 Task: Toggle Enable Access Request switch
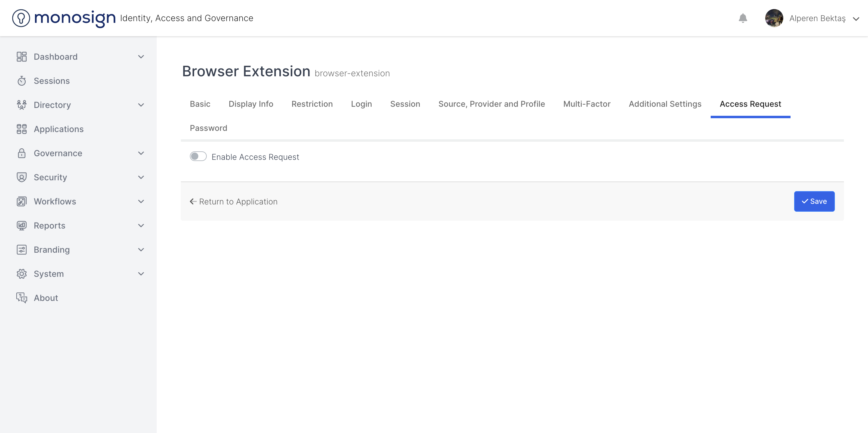198,156
